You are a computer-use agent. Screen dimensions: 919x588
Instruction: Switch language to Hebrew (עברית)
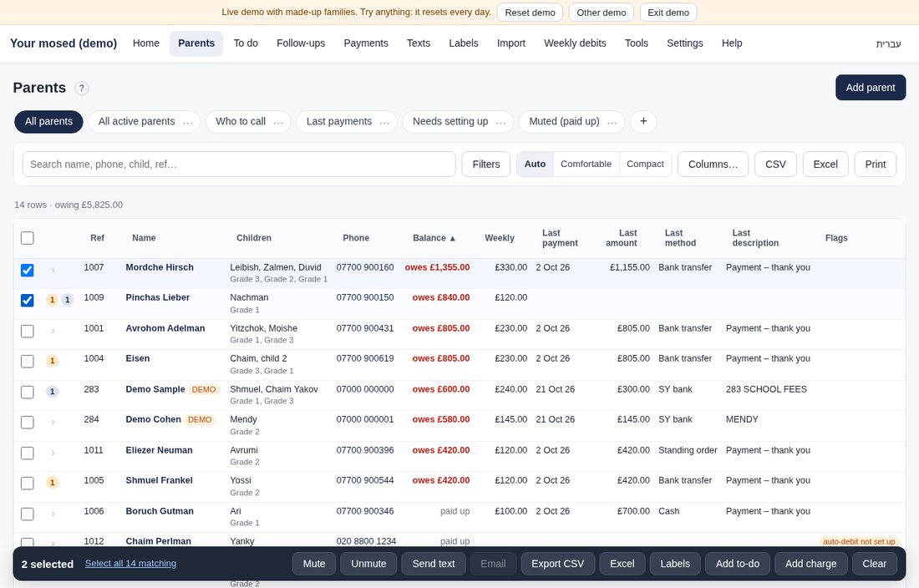[x=888, y=43]
